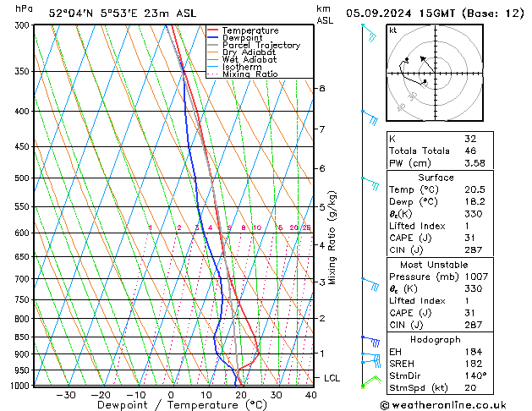Click the coordinates text '52°04'N 5°53'E 23m ASL'
This screenshot has width=532, height=411.
[x=123, y=14]
